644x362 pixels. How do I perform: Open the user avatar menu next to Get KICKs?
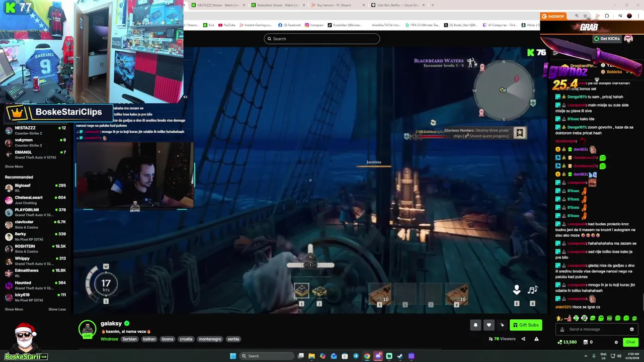[x=628, y=39]
